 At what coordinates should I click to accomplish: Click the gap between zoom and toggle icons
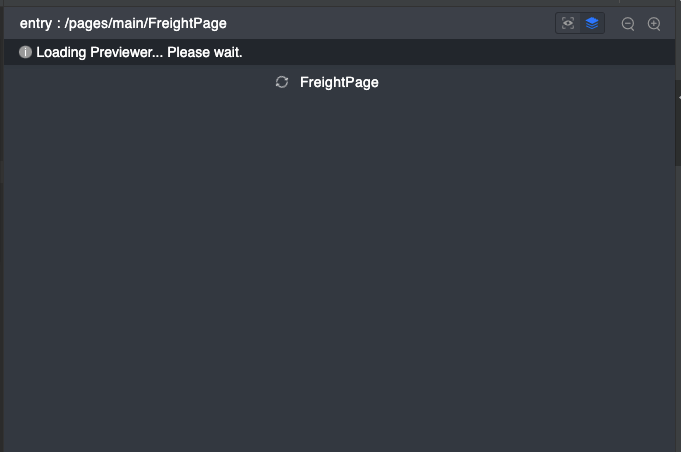pos(613,23)
